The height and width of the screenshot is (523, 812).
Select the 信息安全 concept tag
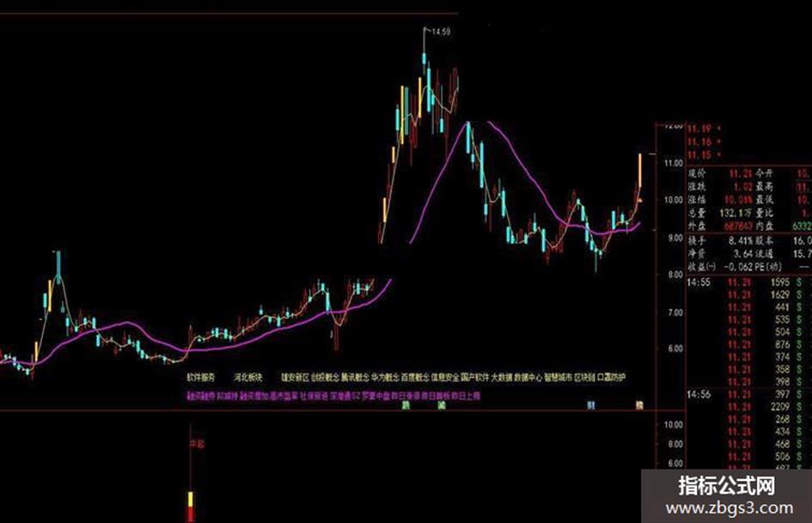[445, 378]
